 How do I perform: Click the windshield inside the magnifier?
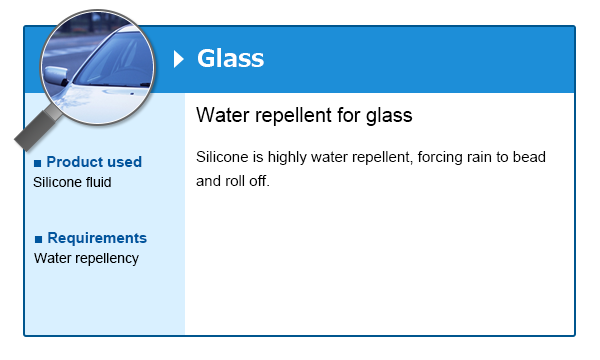pos(117,59)
